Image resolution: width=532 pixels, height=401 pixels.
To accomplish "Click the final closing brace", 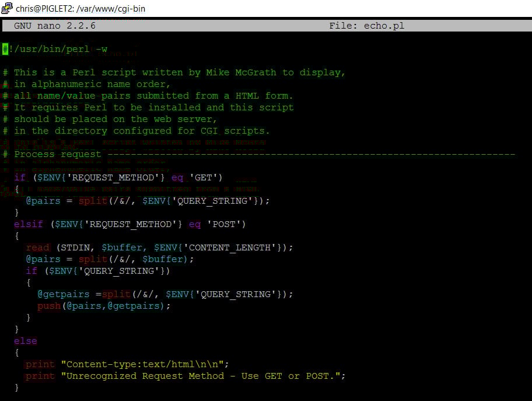I will point(17,387).
